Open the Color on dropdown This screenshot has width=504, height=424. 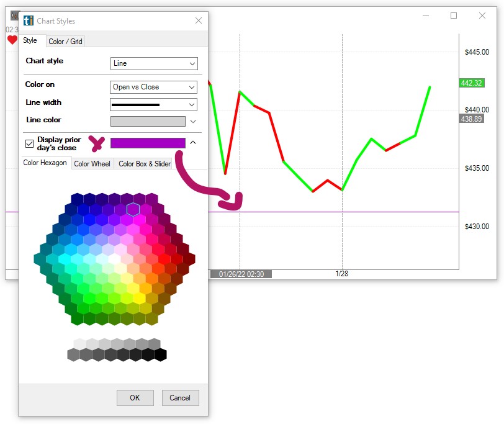pos(154,87)
